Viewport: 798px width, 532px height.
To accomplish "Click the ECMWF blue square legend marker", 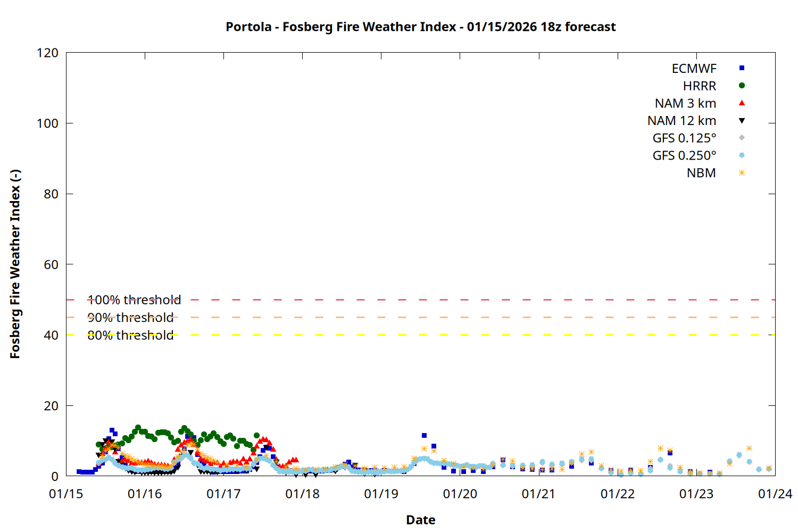I will pyautogui.click(x=742, y=68).
